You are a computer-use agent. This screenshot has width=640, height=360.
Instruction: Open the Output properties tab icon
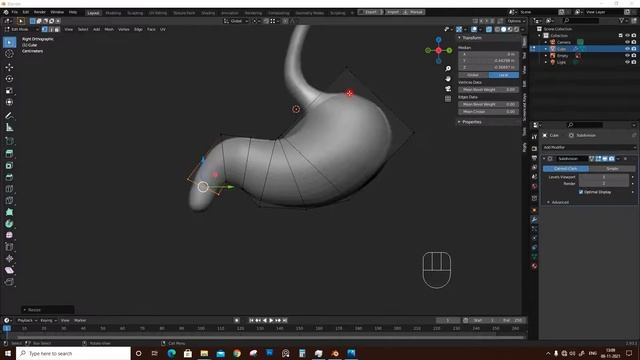pyautogui.click(x=534, y=158)
